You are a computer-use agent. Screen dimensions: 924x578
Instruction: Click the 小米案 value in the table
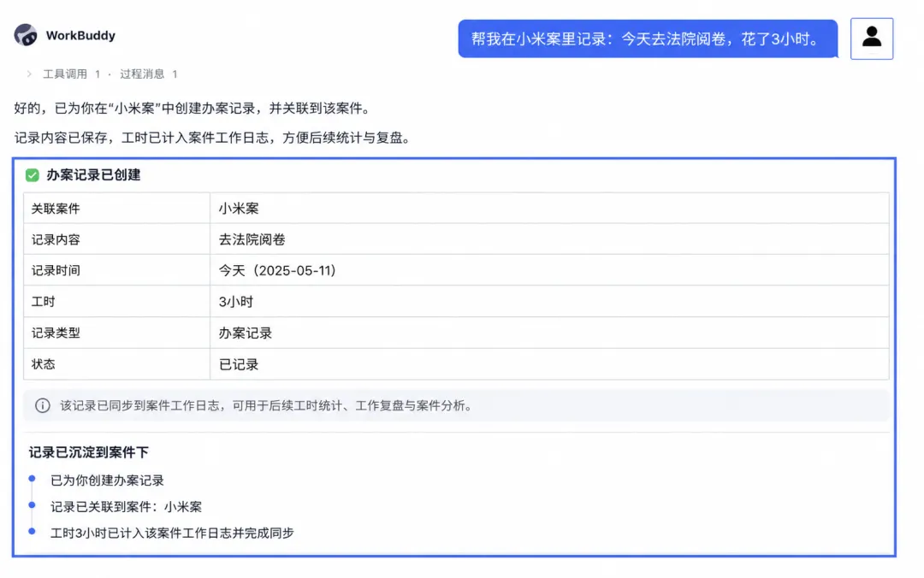(239, 208)
